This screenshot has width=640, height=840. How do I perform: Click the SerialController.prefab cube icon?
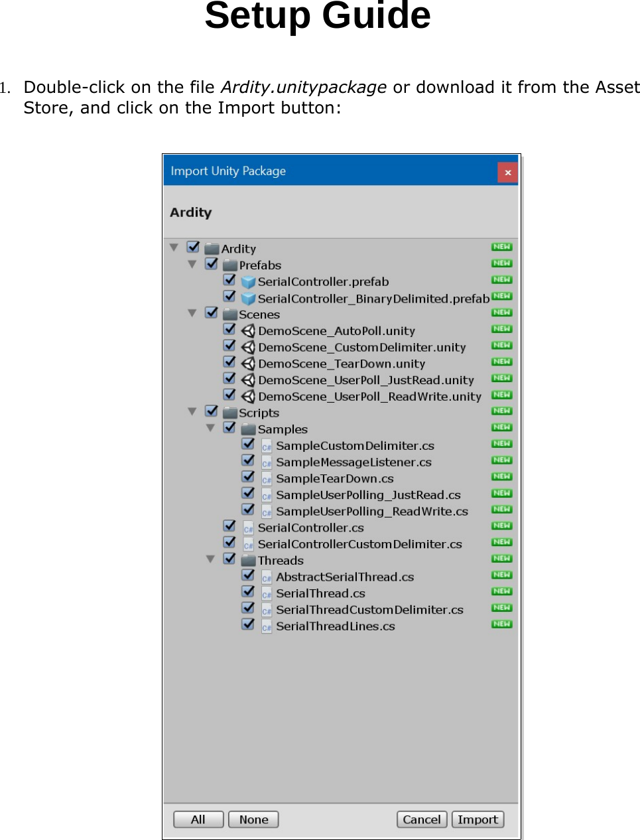point(249,282)
